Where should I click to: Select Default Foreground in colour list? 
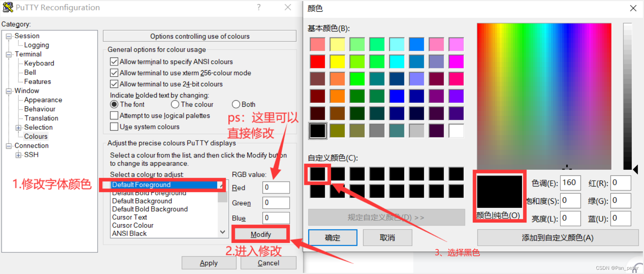point(164,185)
